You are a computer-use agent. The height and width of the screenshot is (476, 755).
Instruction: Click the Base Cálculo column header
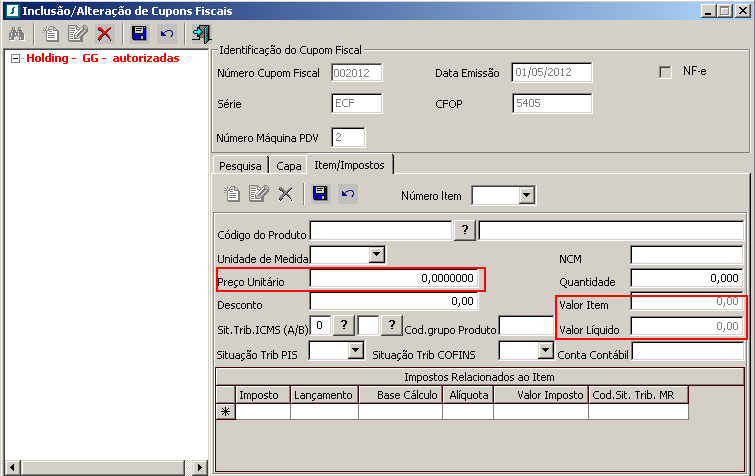(401, 395)
